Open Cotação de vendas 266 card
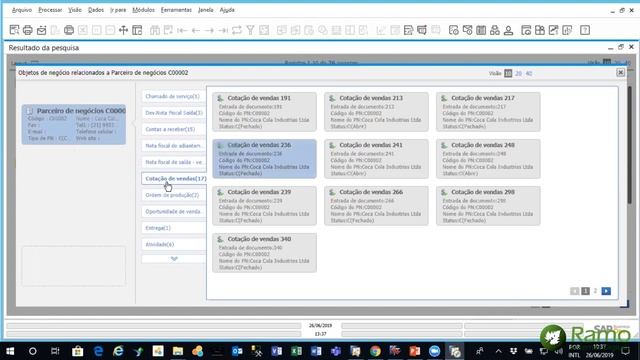The height and width of the screenshot is (360, 640). coord(376,206)
